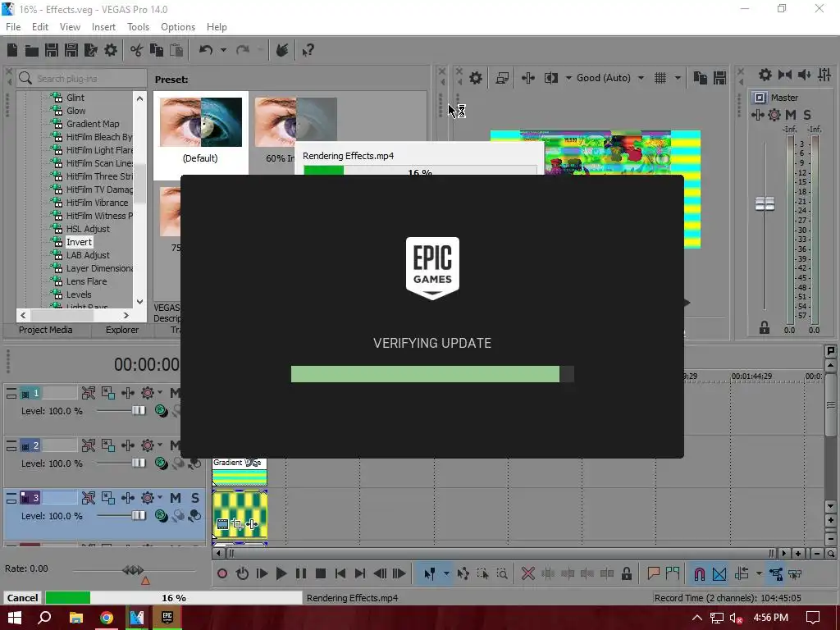
Task: Click the preview overlays grid icon
Action: (660, 78)
